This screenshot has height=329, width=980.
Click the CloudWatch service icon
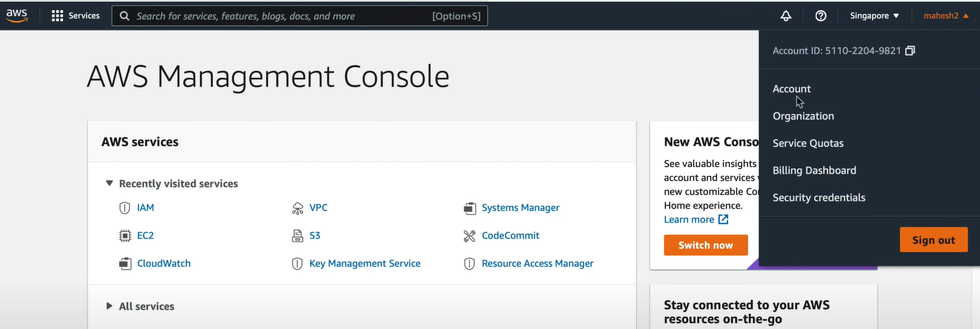pyautogui.click(x=125, y=264)
